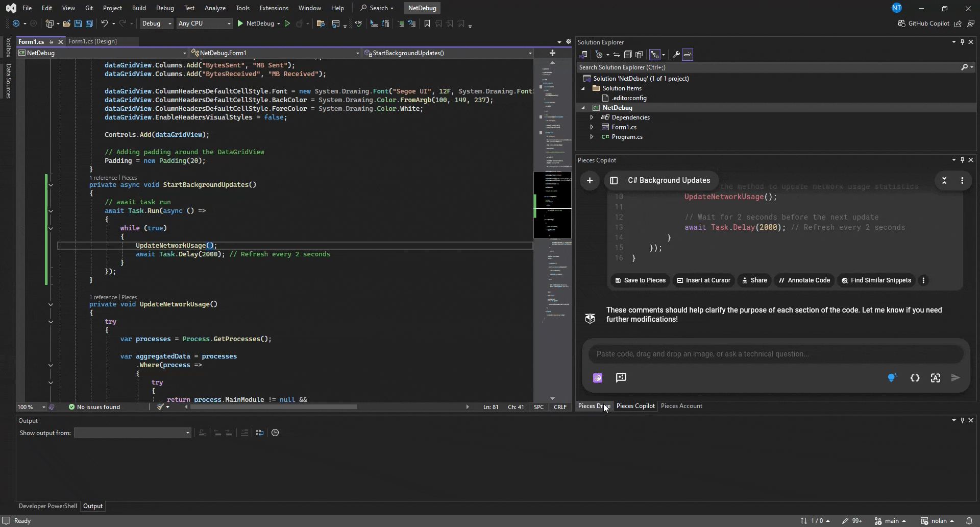
Task: Click the send message arrow in Pieces Copilot
Action: point(955,378)
